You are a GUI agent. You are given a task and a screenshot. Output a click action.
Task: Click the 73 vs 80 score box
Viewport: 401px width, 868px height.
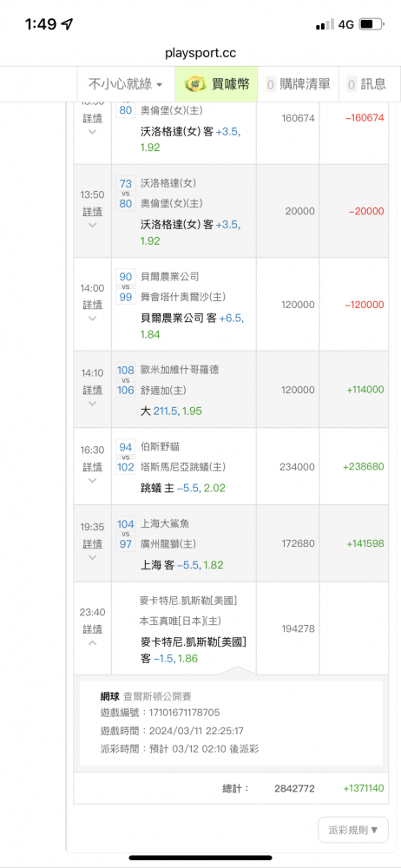click(126, 194)
